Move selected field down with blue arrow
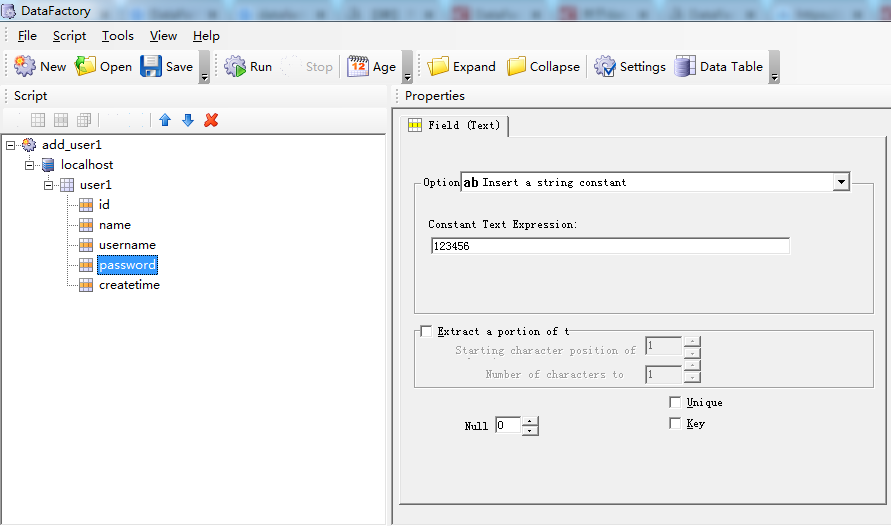 click(188, 120)
